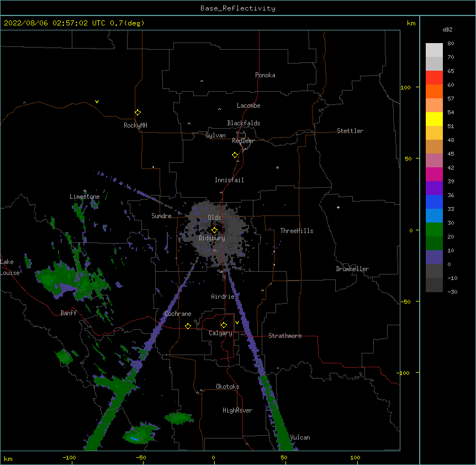Click the Sylvan label on the map
The width and height of the screenshot is (476, 465).
coord(215,135)
